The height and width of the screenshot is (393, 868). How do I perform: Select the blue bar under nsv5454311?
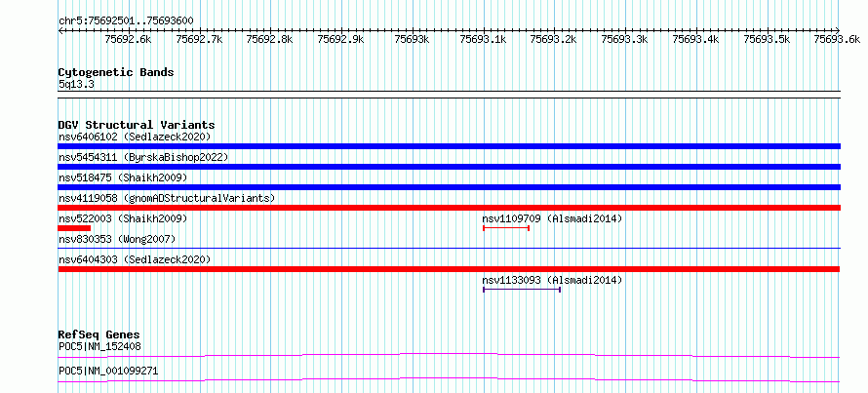(449, 167)
